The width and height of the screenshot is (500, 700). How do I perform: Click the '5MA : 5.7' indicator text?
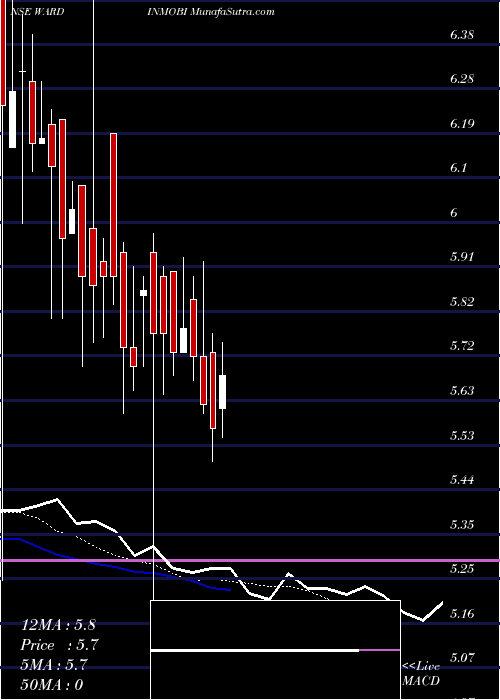pos(56,665)
